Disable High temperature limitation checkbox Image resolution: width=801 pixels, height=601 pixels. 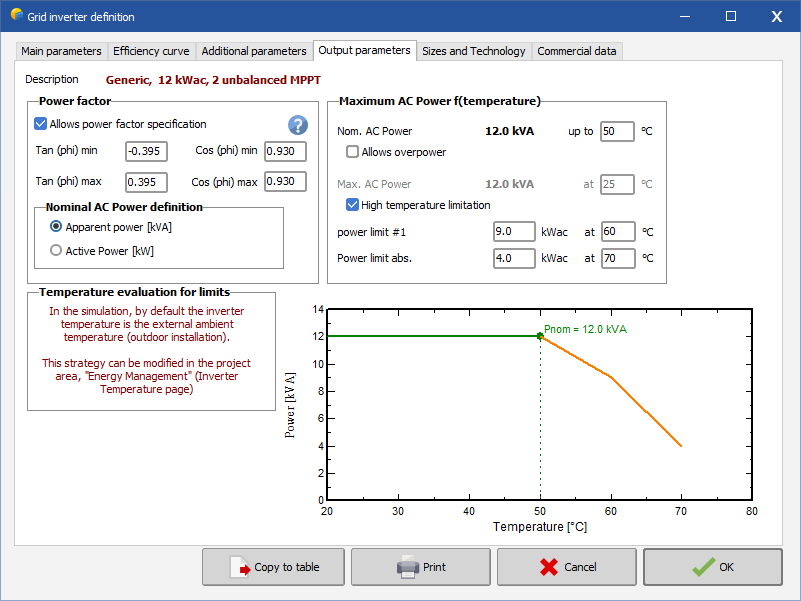pos(352,205)
